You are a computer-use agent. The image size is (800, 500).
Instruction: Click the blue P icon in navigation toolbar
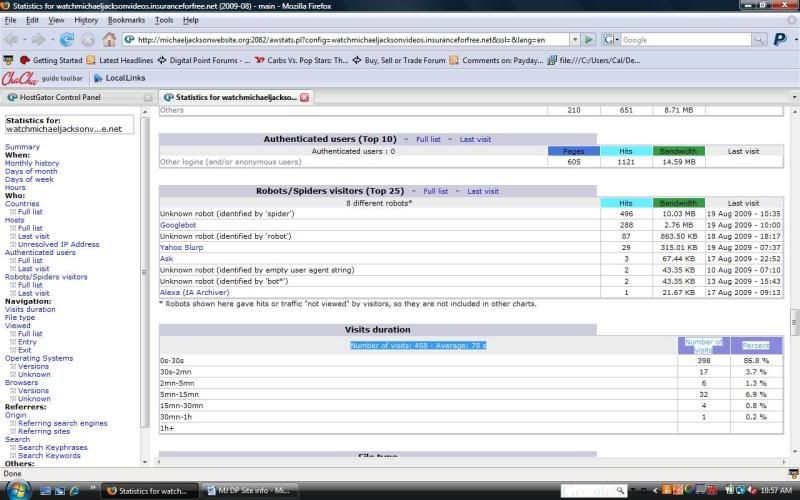pos(780,39)
